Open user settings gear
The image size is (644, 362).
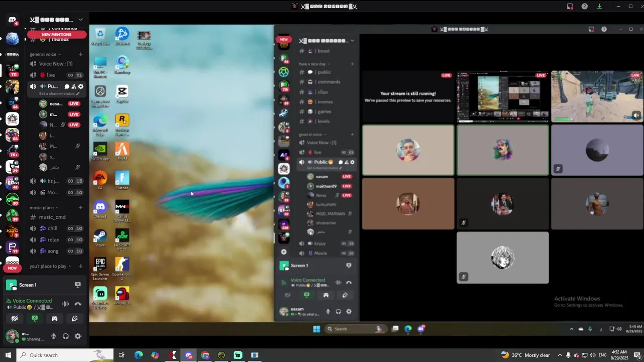click(x=78, y=336)
